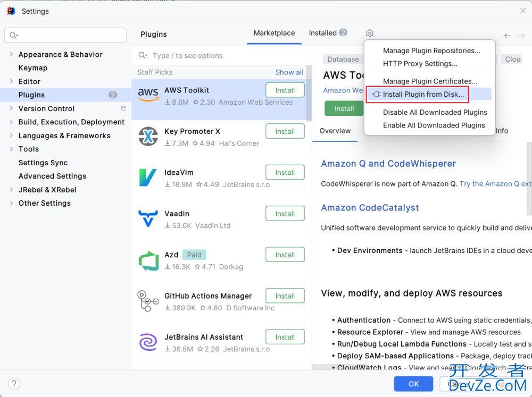Click the IdeaVim plugin logo
Viewport: 532px width, 397px height.
(x=148, y=178)
